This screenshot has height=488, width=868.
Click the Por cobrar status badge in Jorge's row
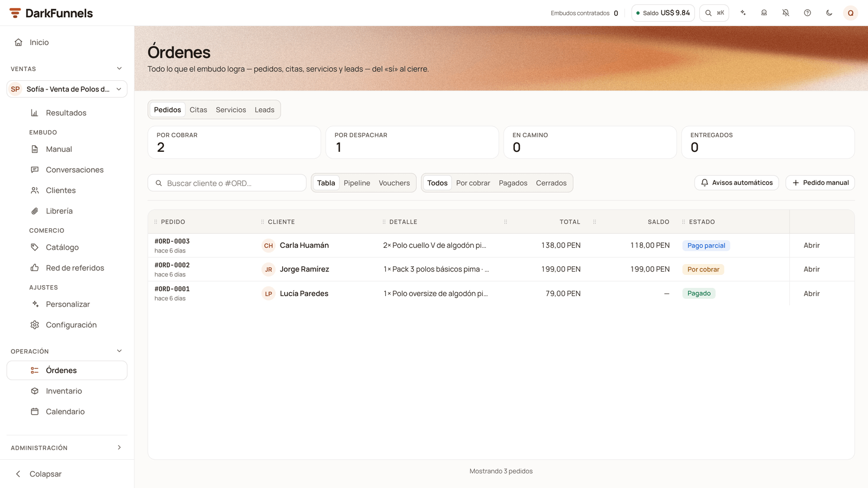(x=703, y=269)
